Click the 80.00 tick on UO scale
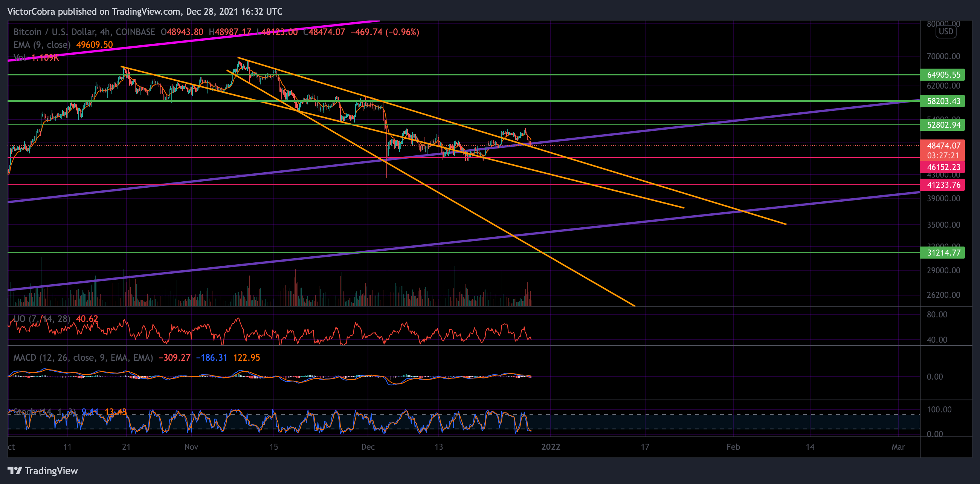 [x=937, y=314]
